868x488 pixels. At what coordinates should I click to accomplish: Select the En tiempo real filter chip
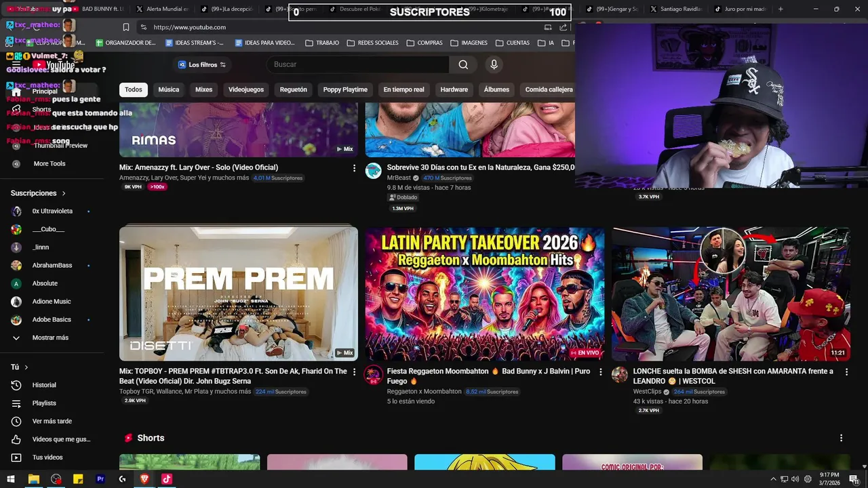[x=404, y=89]
